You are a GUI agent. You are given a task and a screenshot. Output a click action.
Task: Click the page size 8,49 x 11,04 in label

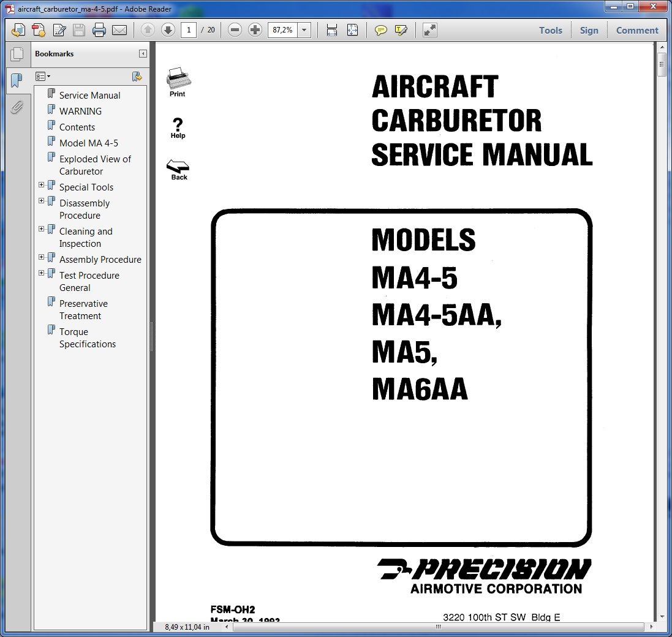[187, 627]
